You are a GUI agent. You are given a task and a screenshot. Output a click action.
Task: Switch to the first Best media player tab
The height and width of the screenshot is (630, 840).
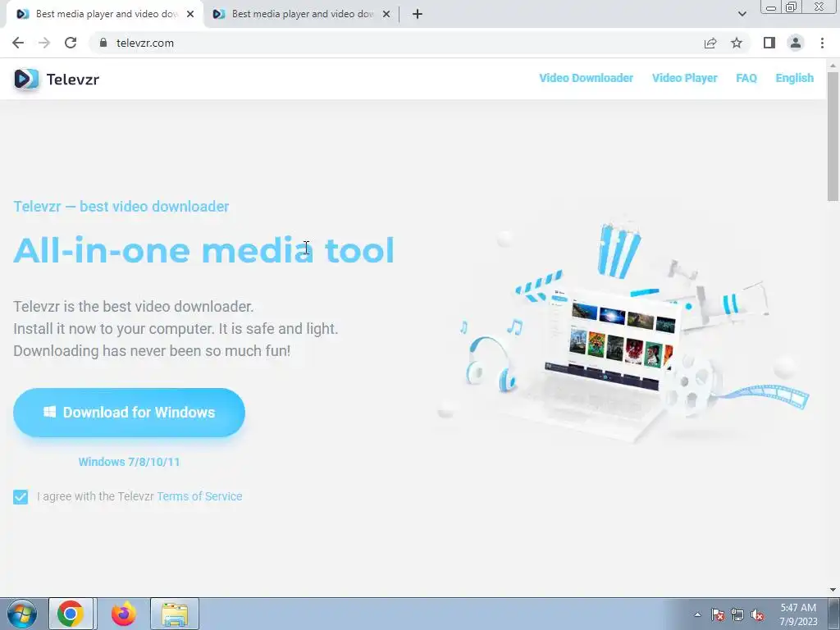[x=106, y=15]
